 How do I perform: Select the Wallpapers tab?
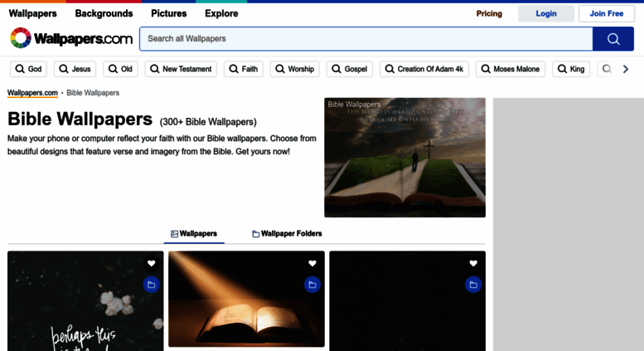[x=194, y=234]
